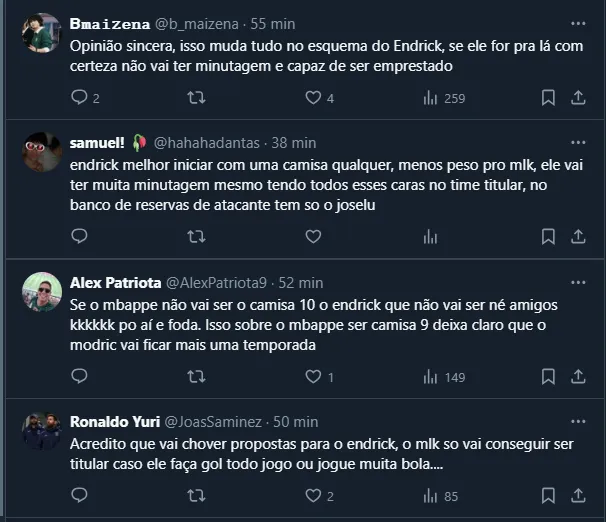The height and width of the screenshot is (522, 606).
Task: Bookmark Bmaizena's tweet
Action: point(548,98)
